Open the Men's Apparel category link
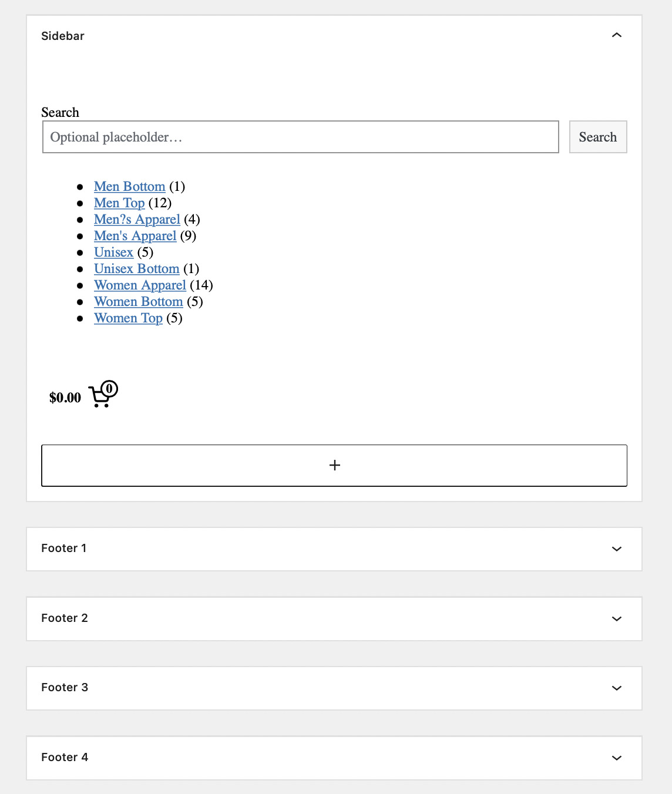 [135, 235]
